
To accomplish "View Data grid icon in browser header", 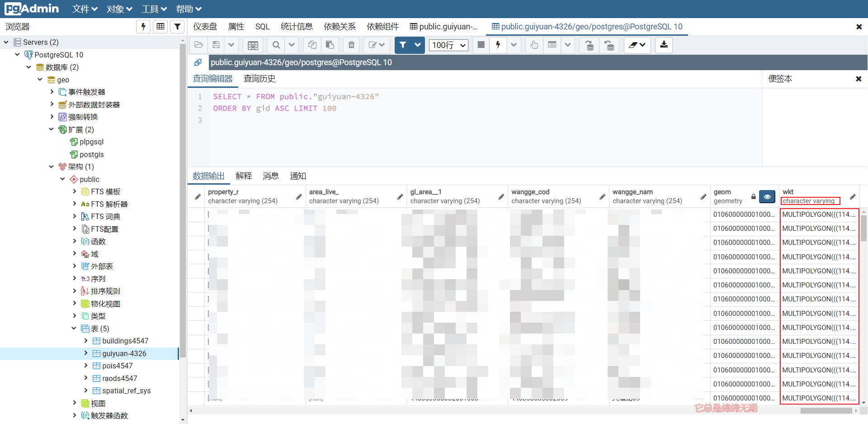I will pos(160,27).
